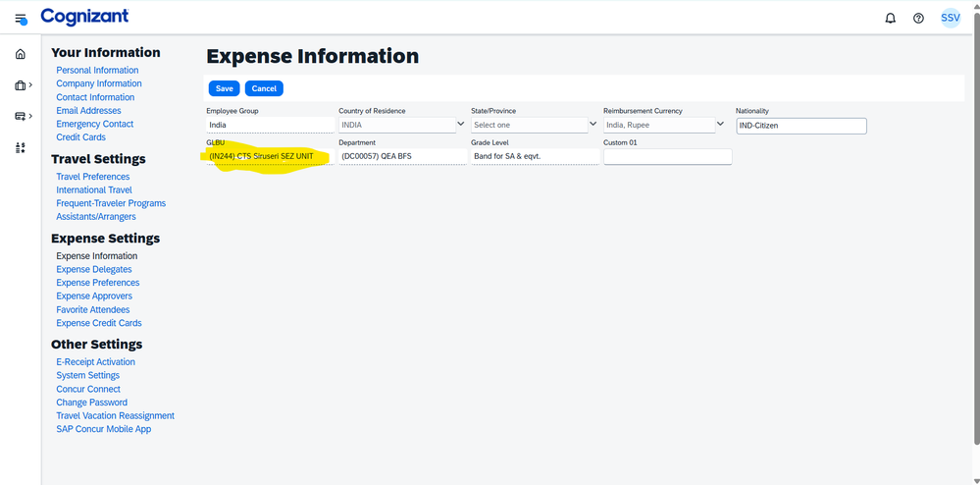
Task: Open Frequent-Traveler Programs link
Action: pyautogui.click(x=111, y=203)
